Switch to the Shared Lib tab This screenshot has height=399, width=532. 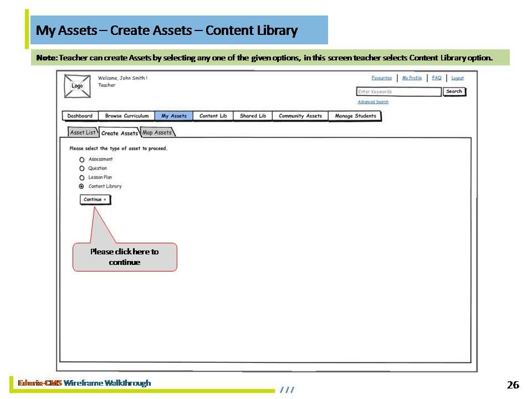(253, 116)
